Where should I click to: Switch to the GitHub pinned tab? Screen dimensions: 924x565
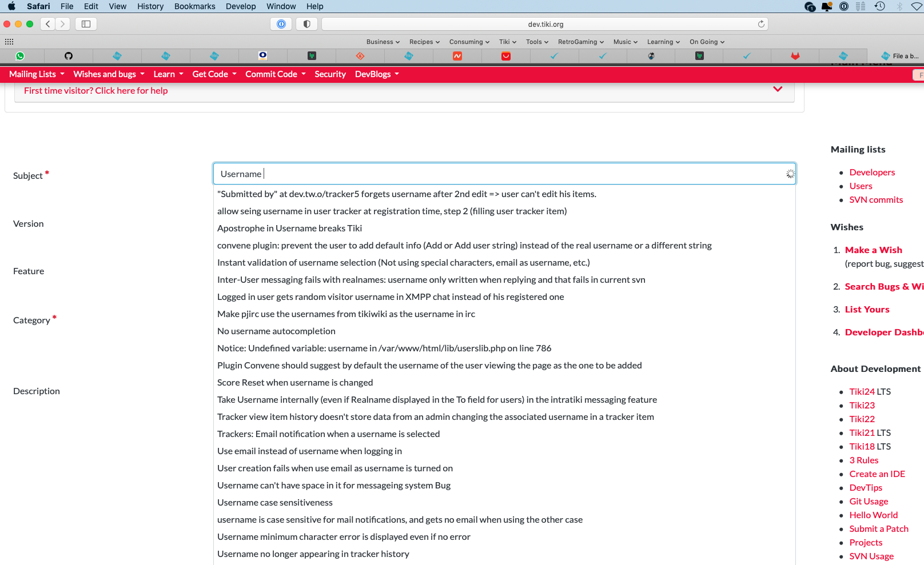point(69,56)
